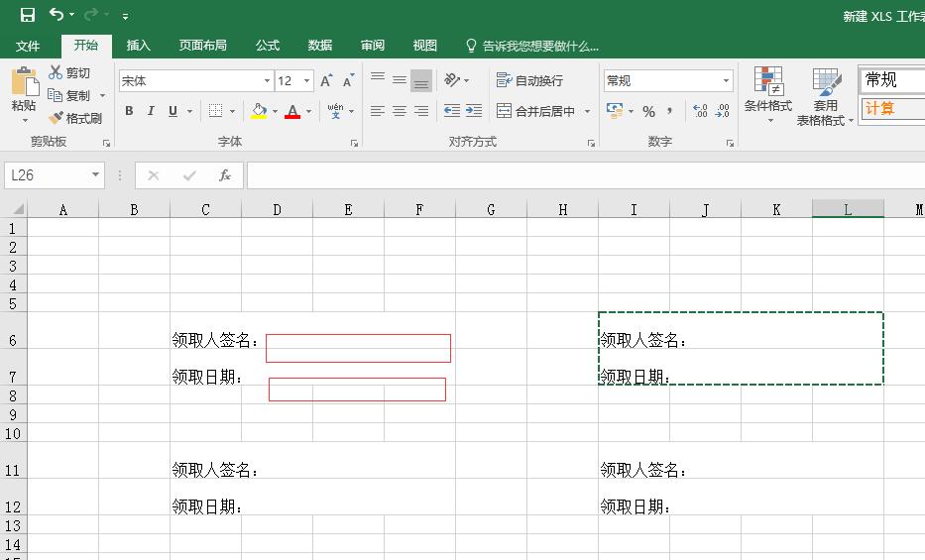
Task: Undo the last action
Action: (x=57, y=14)
